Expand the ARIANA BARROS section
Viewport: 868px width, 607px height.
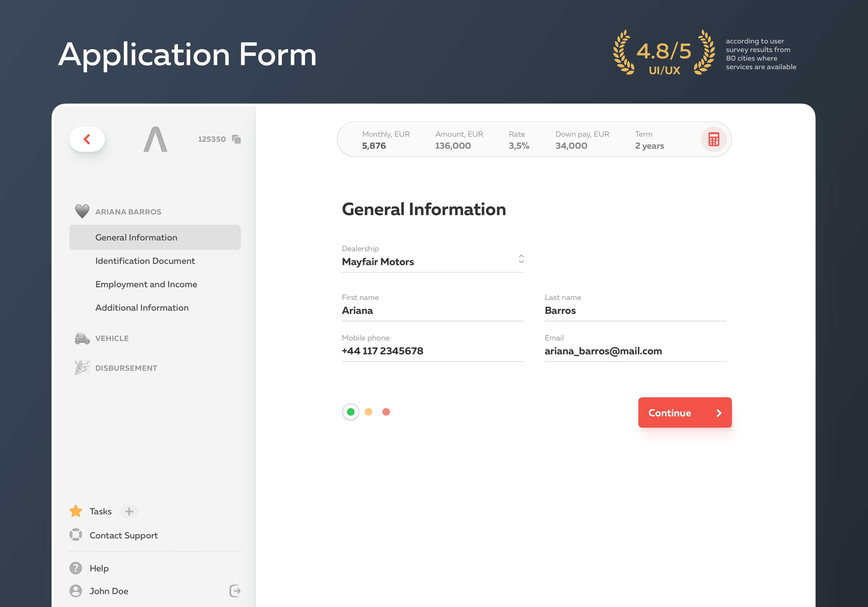coord(128,211)
